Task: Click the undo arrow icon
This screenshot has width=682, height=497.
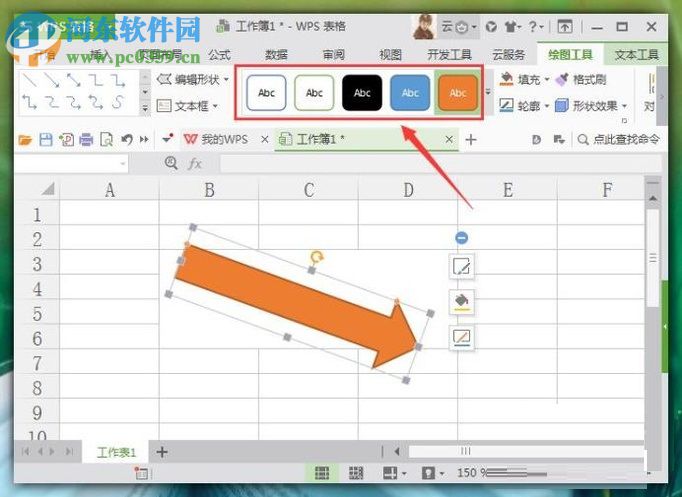Action: coord(127,140)
